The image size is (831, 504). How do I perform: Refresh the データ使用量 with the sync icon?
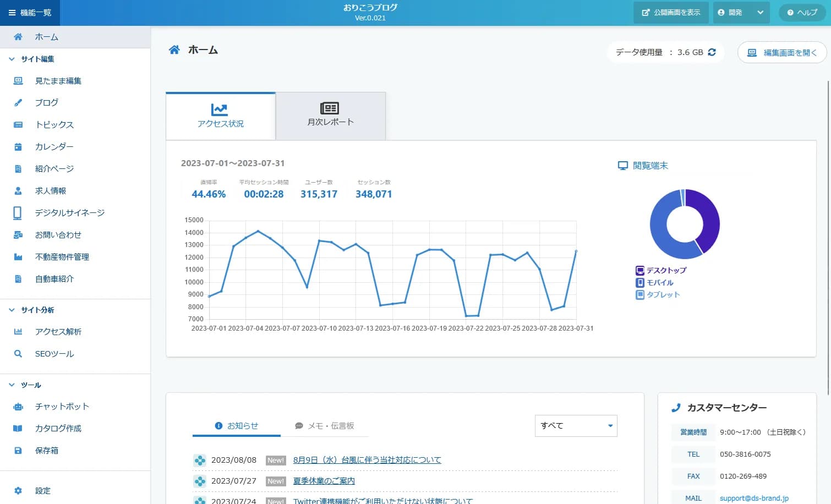712,52
